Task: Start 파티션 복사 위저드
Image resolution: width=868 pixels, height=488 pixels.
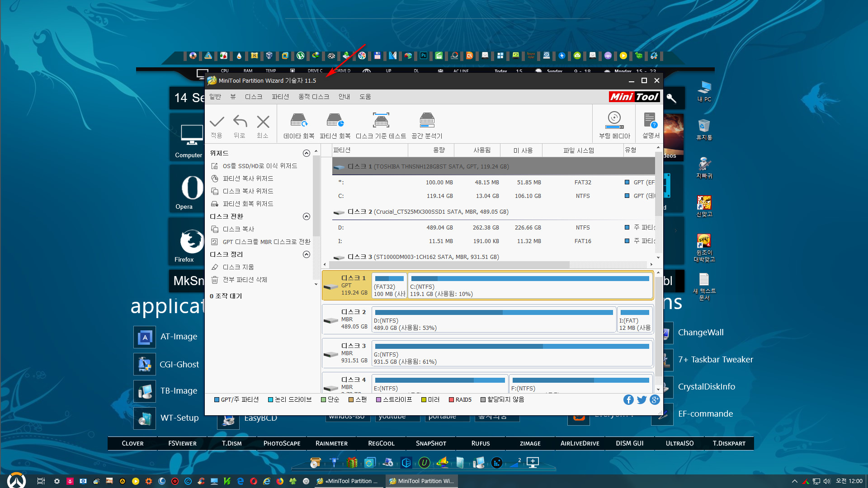Action: point(248,178)
